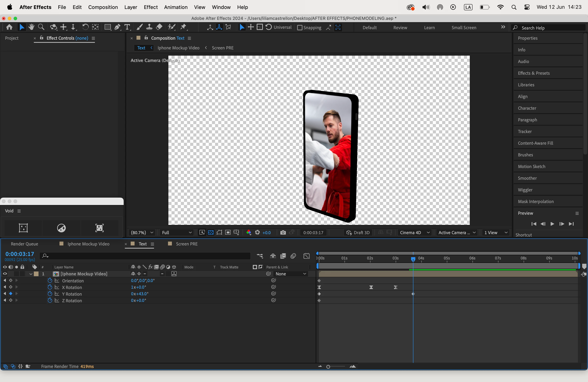Click the snapshot camera icon

click(x=283, y=232)
